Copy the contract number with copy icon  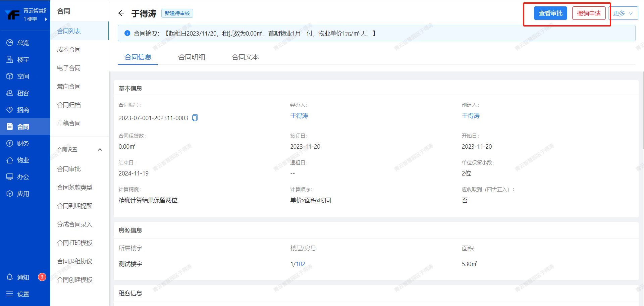pyautogui.click(x=195, y=118)
